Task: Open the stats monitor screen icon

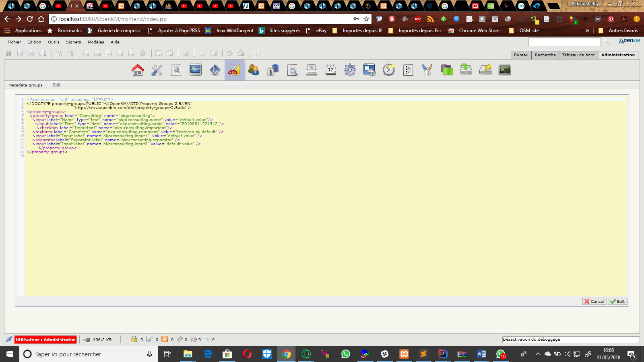Action: [196, 70]
